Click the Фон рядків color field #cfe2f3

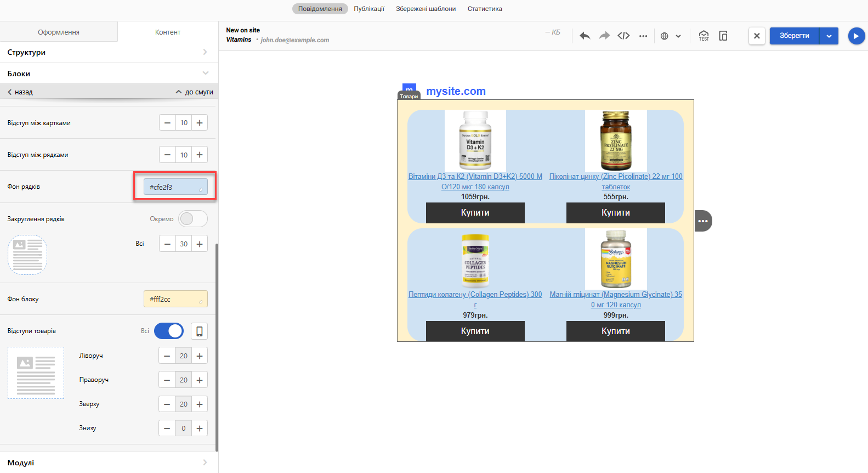175,187
